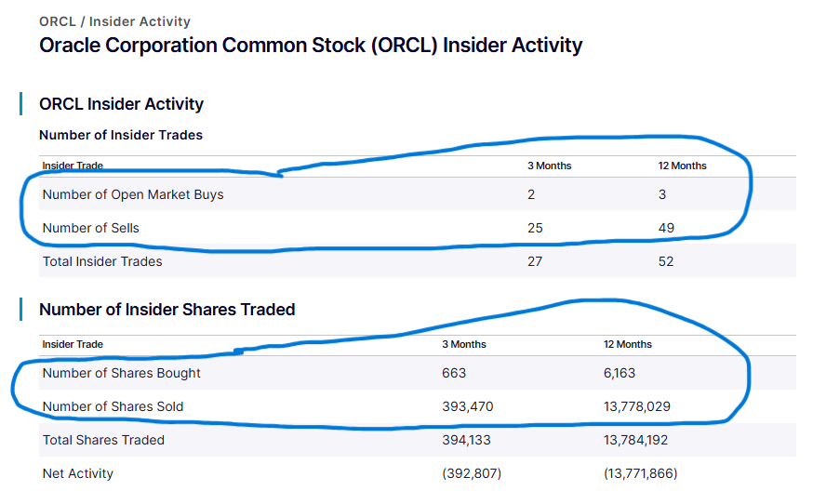The height and width of the screenshot is (504, 813).
Task: Click the shares sold value 13,778,029
Action: pyautogui.click(x=636, y=406)
